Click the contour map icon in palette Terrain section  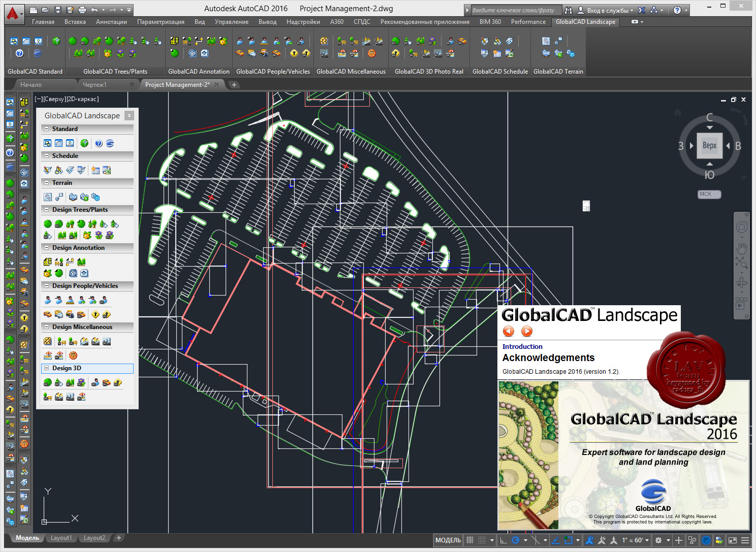pos(48,197)
